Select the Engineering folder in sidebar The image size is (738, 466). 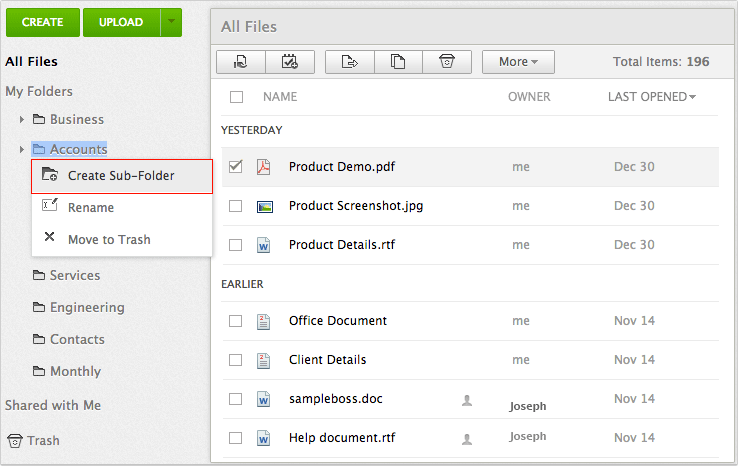(87, 308)
